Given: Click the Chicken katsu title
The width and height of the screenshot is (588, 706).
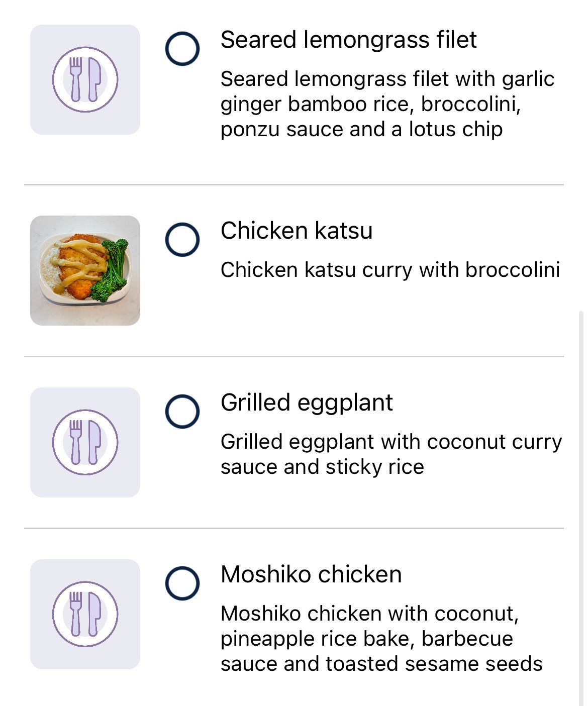Looking at the screenshot, I should [297, 231].
